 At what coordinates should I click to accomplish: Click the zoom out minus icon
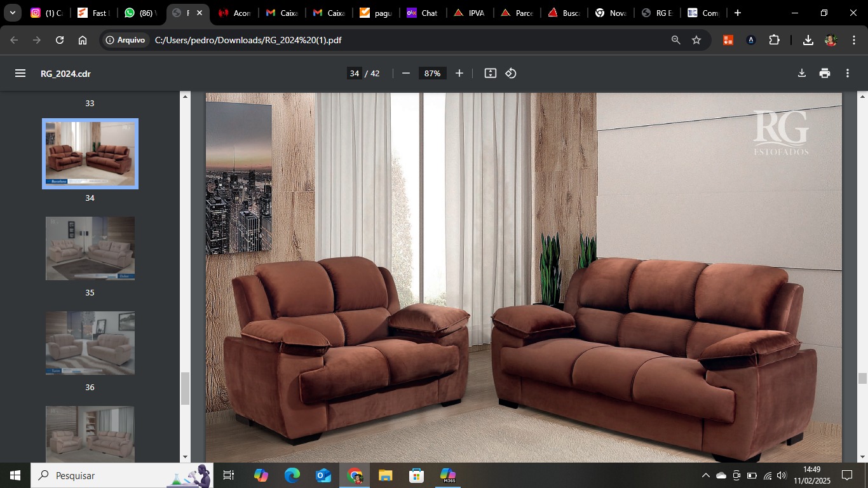coord(406,73)
